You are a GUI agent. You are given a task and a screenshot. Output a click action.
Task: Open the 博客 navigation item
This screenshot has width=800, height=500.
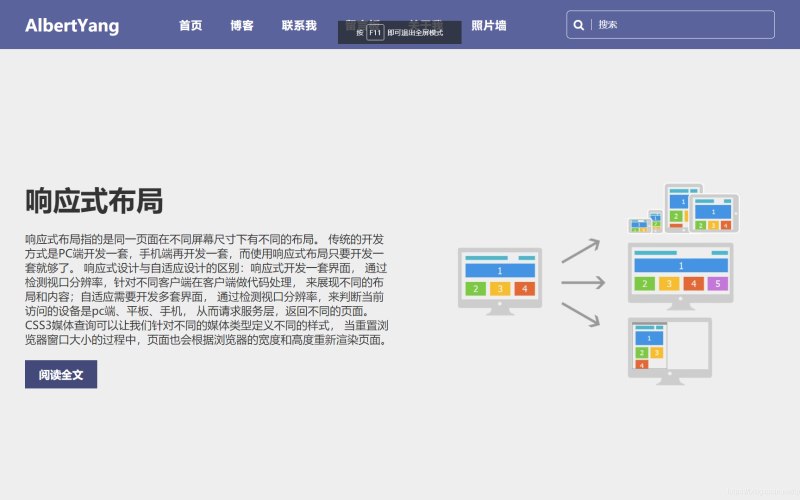[x=242, y=26]
